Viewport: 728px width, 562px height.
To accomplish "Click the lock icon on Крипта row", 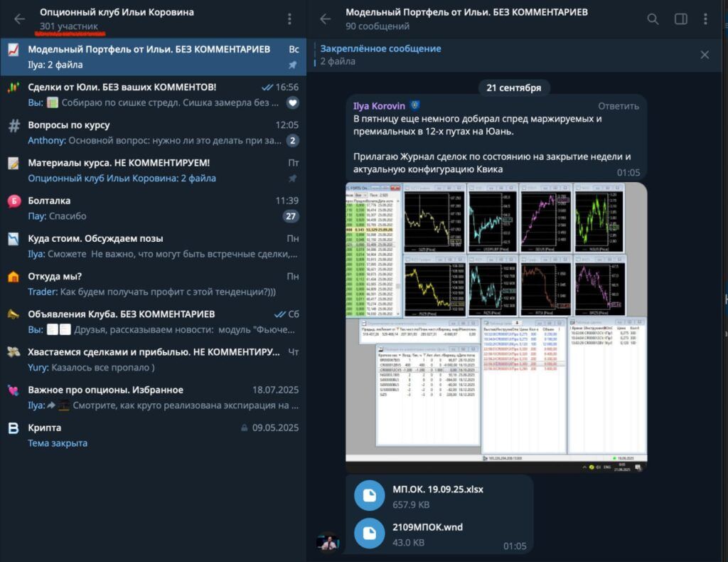I will click(245, 428).
